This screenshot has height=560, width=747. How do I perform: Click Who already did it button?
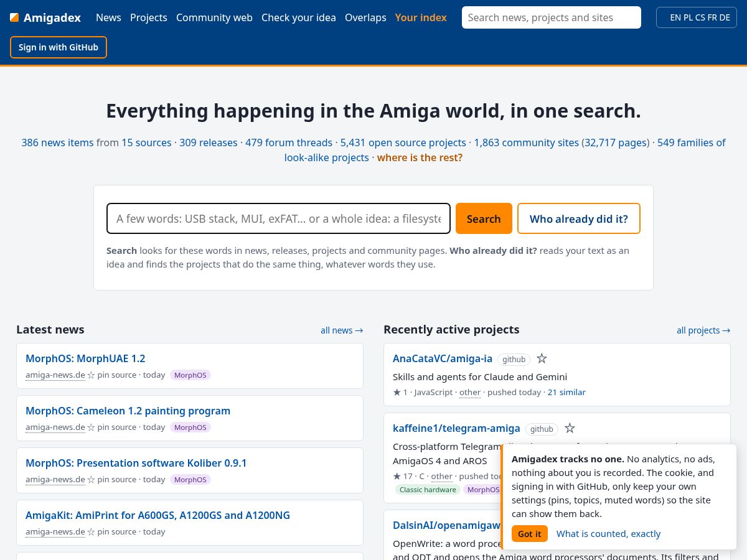coord(579,218)
